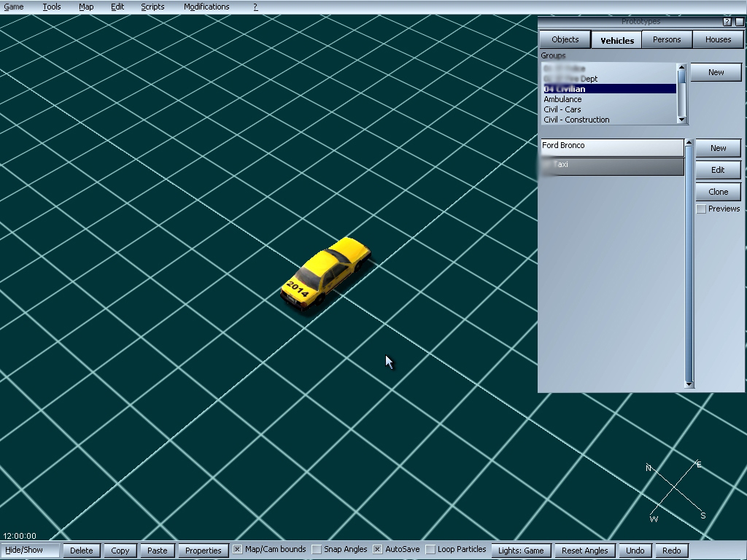Click the yellow taxi in the viewport

click(325, 274)
